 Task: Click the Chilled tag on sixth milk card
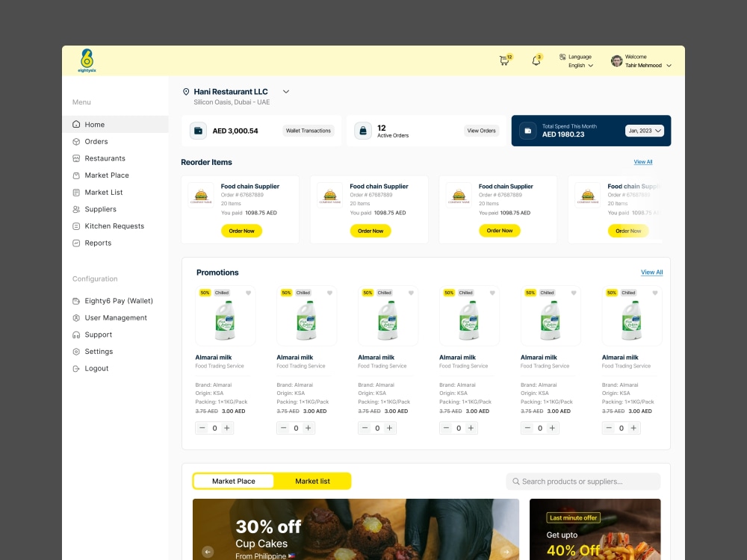[x=628, y=293]
